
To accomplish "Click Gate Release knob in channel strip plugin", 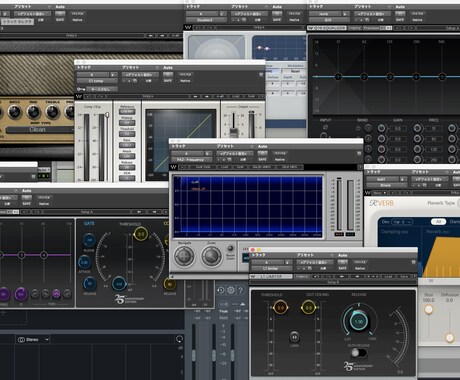I will pyautogui.click(x=89, y=284).
